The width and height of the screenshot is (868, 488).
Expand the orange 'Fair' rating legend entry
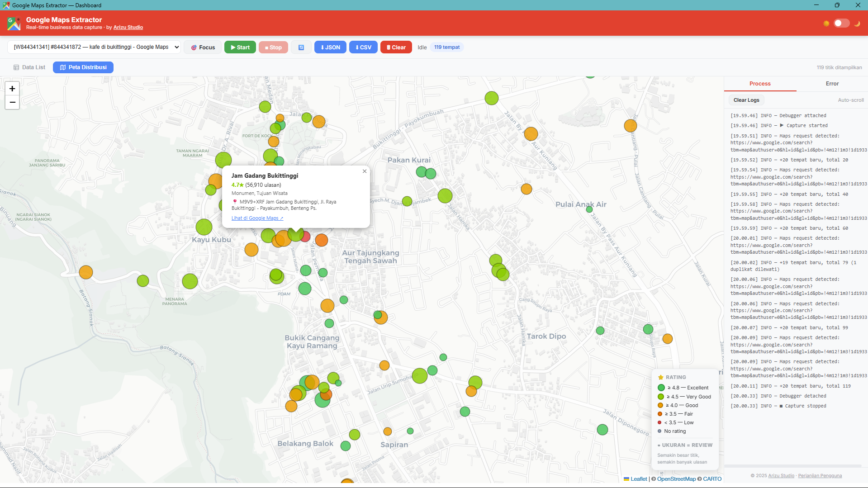point(660,414)
